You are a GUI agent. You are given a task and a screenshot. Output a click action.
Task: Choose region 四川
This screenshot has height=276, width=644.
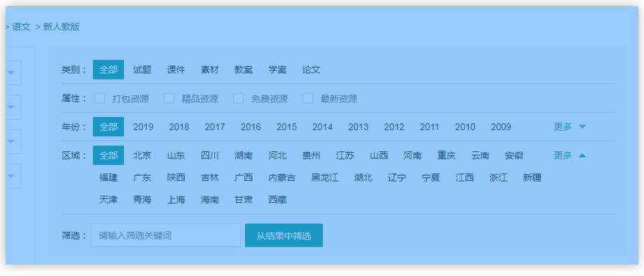(x=209, y=156)
